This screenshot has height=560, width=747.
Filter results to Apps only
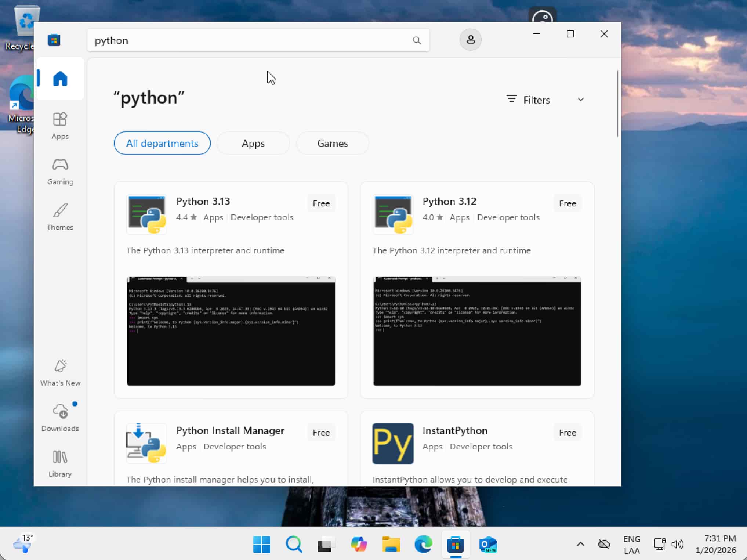point(253,143)
